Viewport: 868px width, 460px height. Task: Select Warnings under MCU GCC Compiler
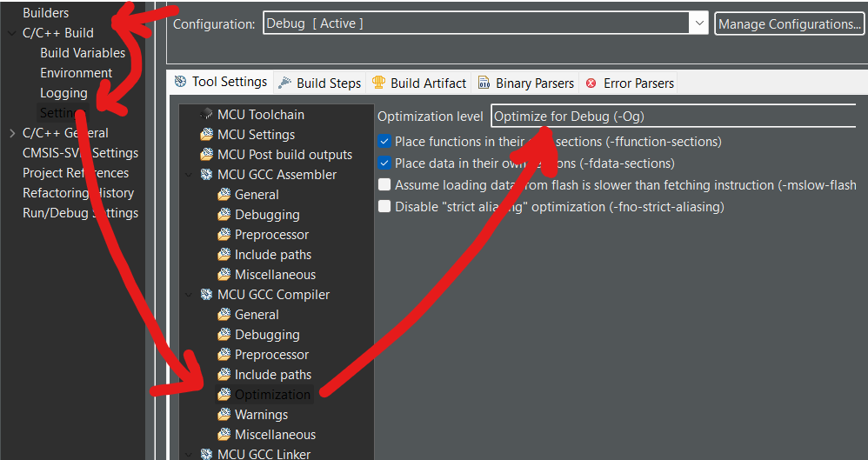coord(261,415)
